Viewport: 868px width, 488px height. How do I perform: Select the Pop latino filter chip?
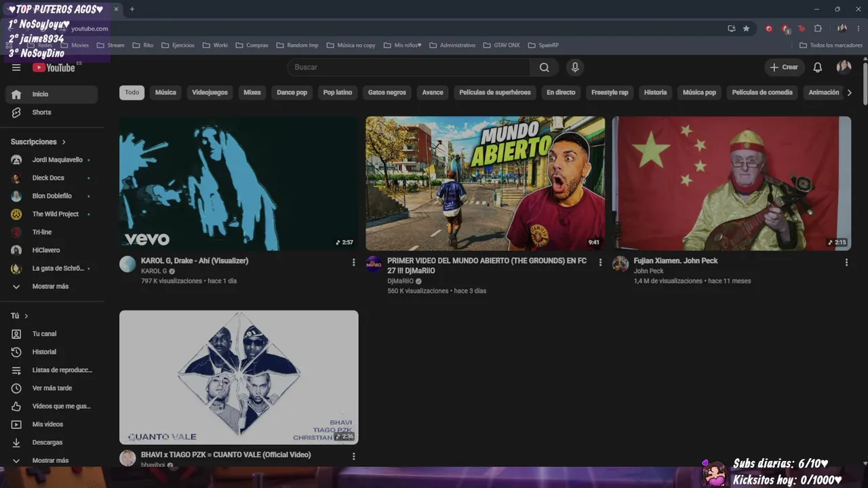tap(338, 93)
